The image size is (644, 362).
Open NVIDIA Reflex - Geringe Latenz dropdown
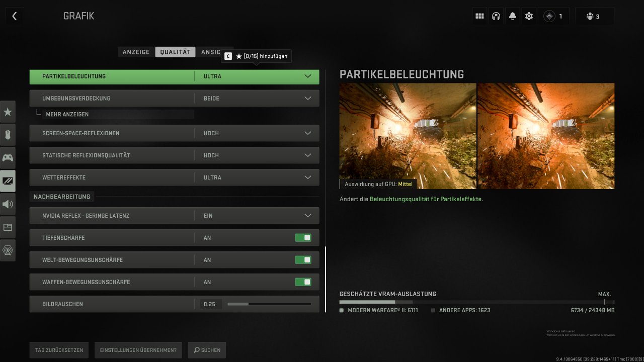174,216
